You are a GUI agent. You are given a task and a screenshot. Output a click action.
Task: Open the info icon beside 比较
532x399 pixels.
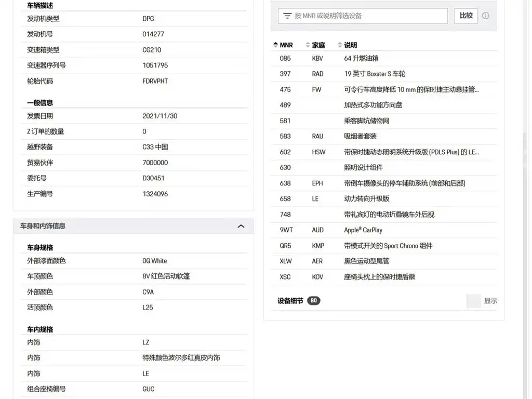pos(486,16)
